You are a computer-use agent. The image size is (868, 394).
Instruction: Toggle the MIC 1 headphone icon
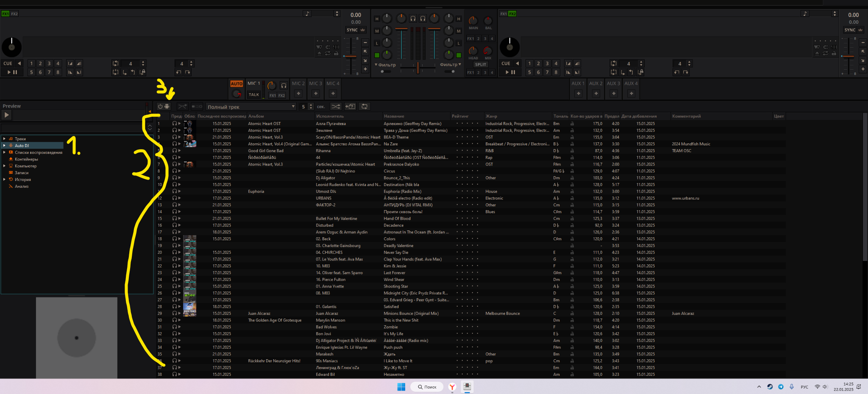pos(284,85)
